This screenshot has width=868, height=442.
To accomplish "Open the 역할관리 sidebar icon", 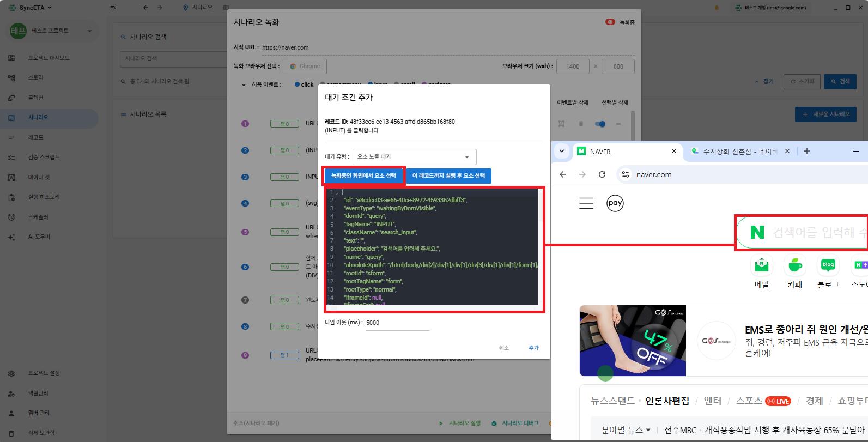I will [x=11, y=393].
